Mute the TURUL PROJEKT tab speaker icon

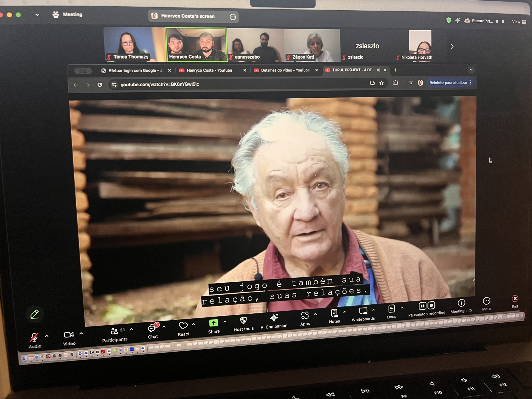(378, 70)
